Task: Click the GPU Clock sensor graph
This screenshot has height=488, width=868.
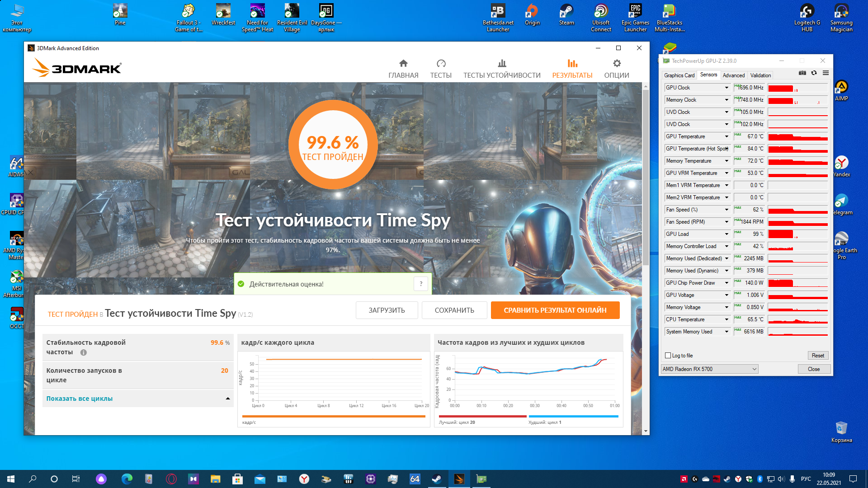Action: pos(797,88)
